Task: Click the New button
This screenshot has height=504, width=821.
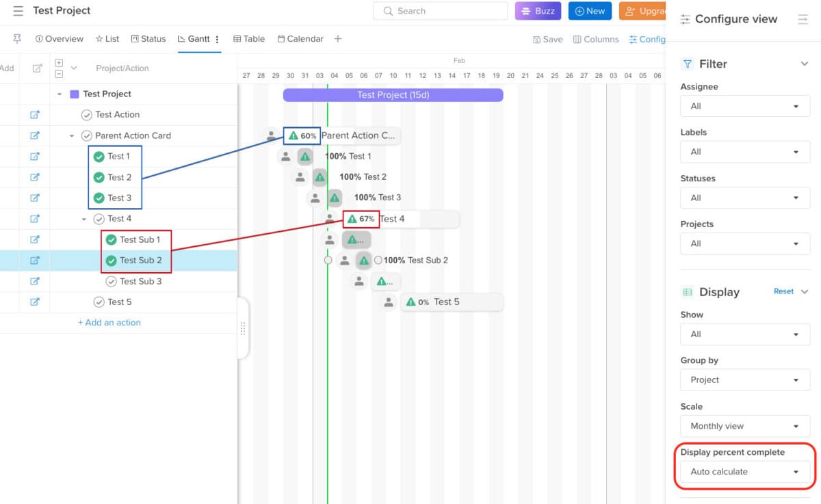Action: (590, 11)
